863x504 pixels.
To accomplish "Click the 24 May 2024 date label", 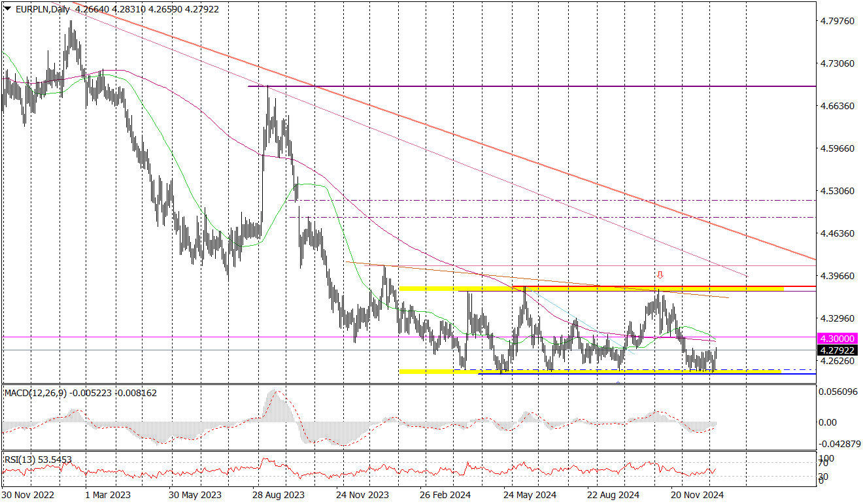I will (x=530, y=496).
